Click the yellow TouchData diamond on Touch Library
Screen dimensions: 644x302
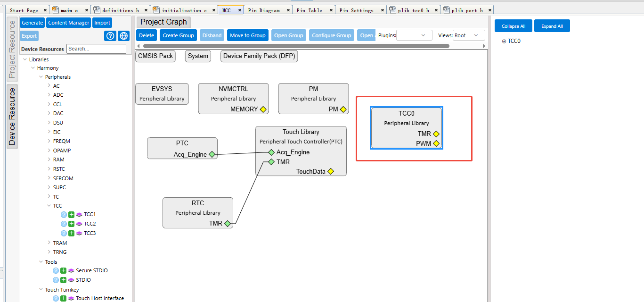(331, 171)
